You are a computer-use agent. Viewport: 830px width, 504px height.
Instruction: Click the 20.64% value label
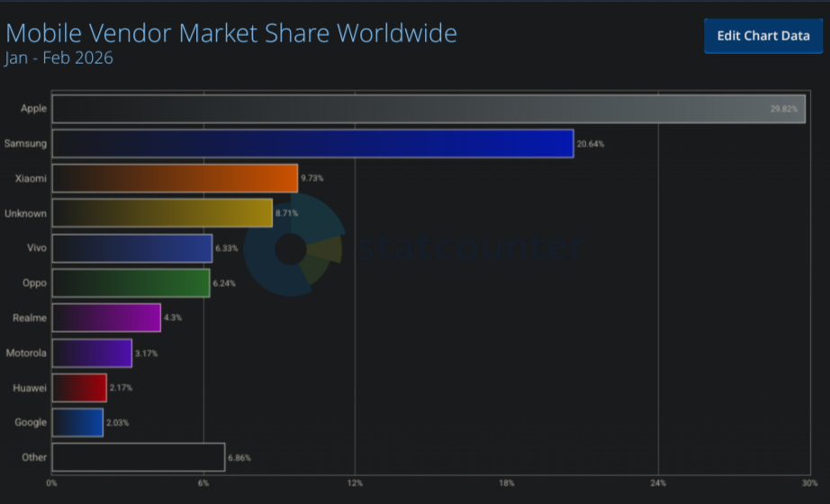click(x=591, y=144)
